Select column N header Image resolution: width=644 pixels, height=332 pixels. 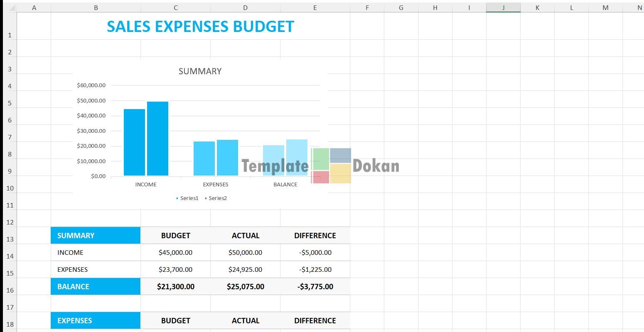(x=639, y=7)
